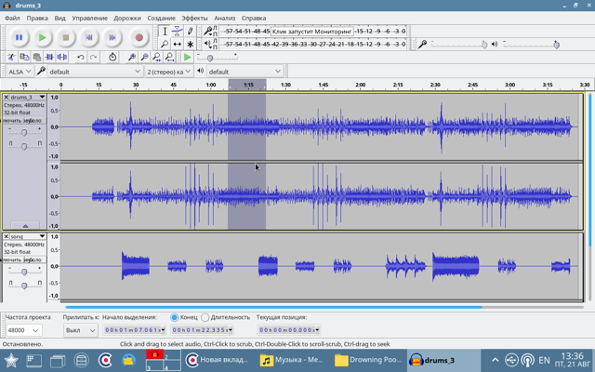Click Текущая позиция time field
595x372 pixels.
click(x=289, y=330)
